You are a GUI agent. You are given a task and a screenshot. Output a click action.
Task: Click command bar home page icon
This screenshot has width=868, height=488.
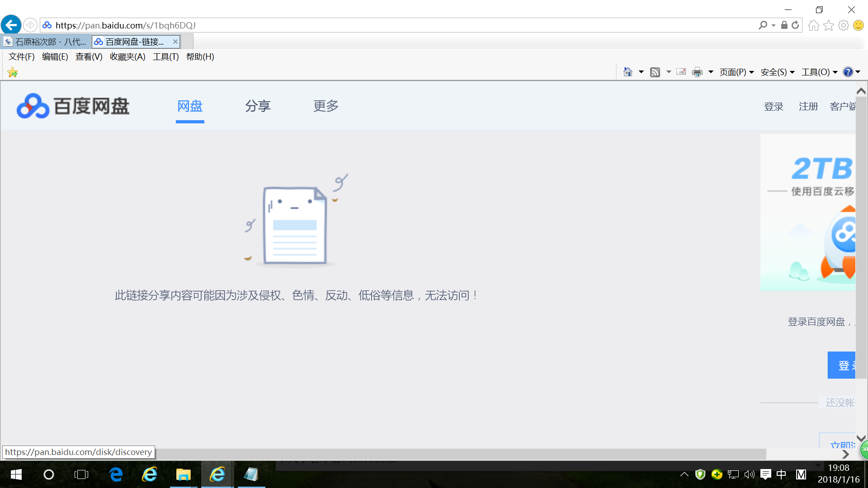(x=628, y=72)
